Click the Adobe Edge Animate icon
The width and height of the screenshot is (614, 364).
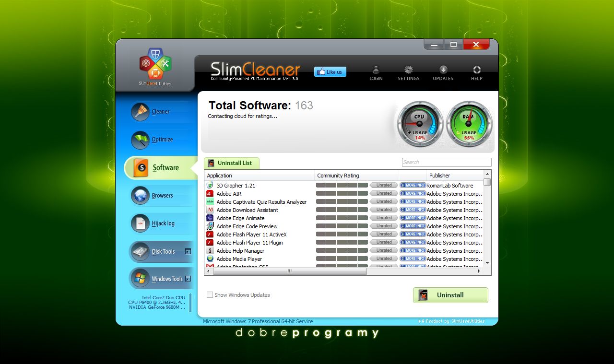pos(210,218)
